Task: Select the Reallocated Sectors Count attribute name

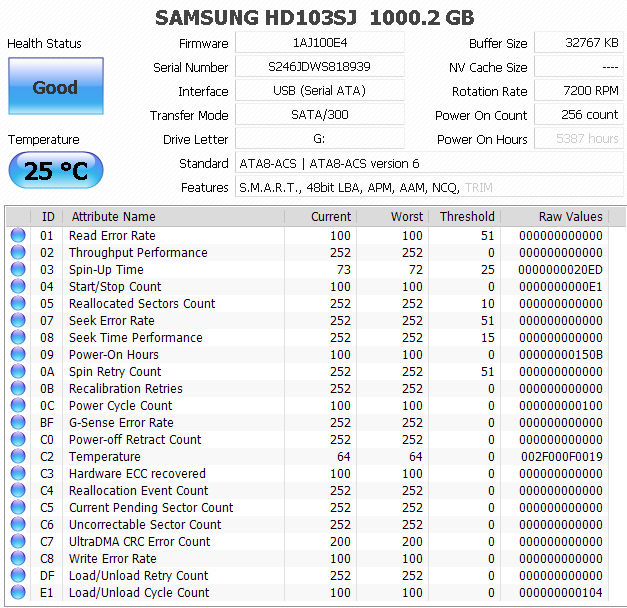Action: tap(142, 304)
